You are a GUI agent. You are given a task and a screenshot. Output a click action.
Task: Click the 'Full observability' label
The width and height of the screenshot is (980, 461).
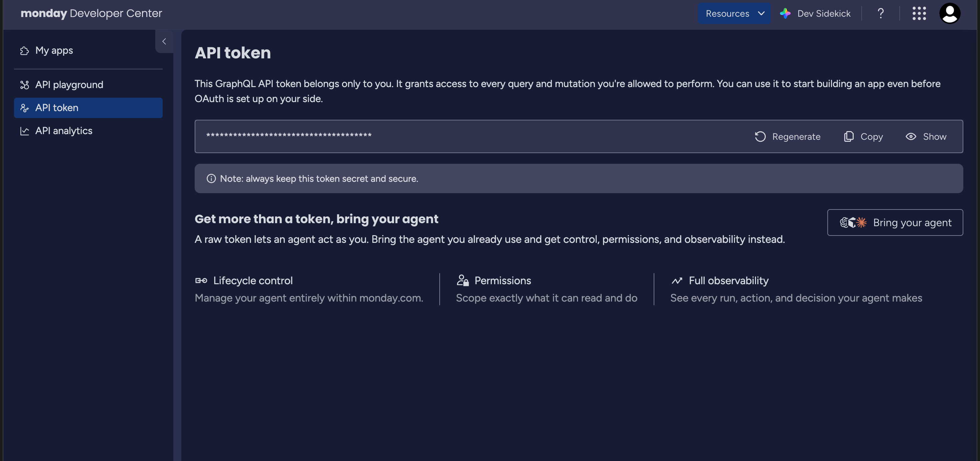point(729,281)
